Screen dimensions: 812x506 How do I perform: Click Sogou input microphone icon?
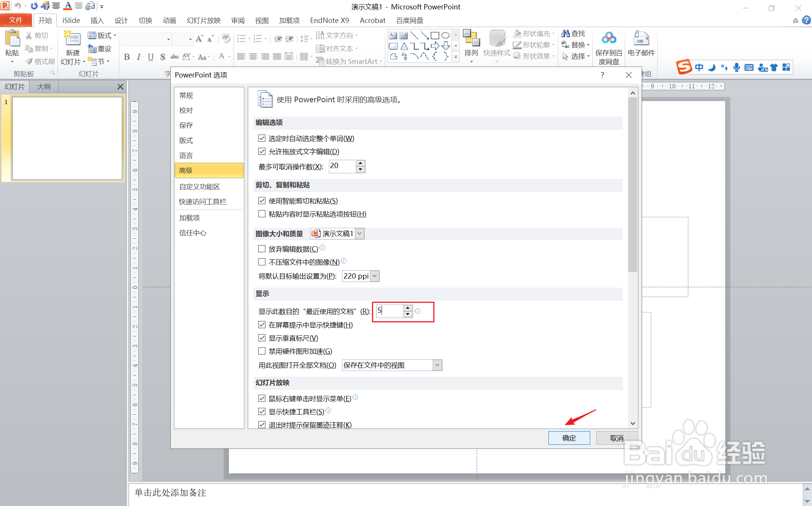coord(736,67)
